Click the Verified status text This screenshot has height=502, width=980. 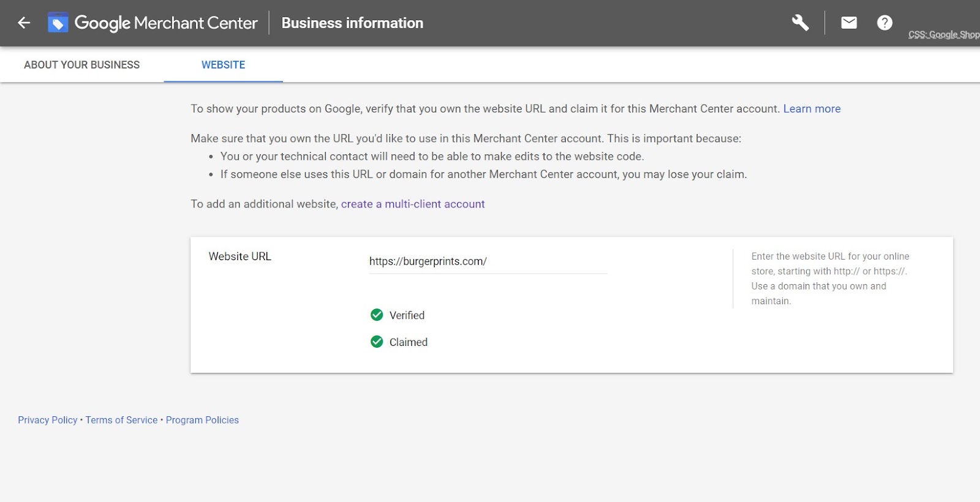click(x=407, y=315)
